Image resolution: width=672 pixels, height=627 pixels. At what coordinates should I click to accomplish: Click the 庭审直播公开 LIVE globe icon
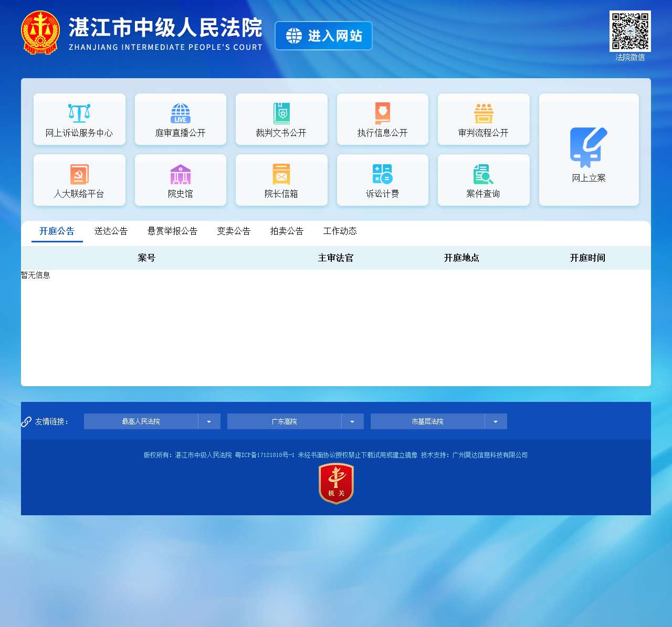pos(180,113)
